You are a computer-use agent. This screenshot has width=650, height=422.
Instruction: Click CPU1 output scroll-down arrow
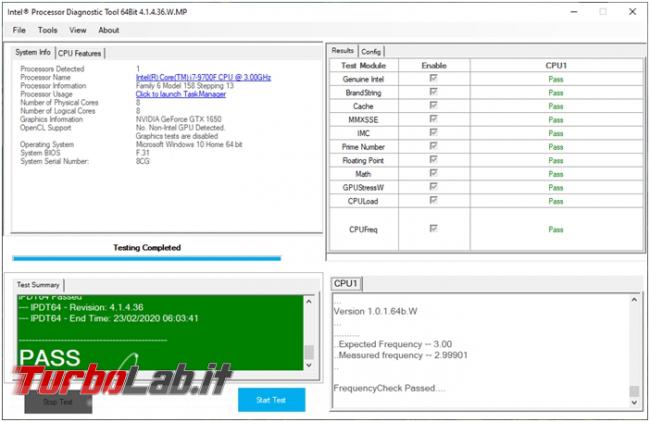(634, 402)
